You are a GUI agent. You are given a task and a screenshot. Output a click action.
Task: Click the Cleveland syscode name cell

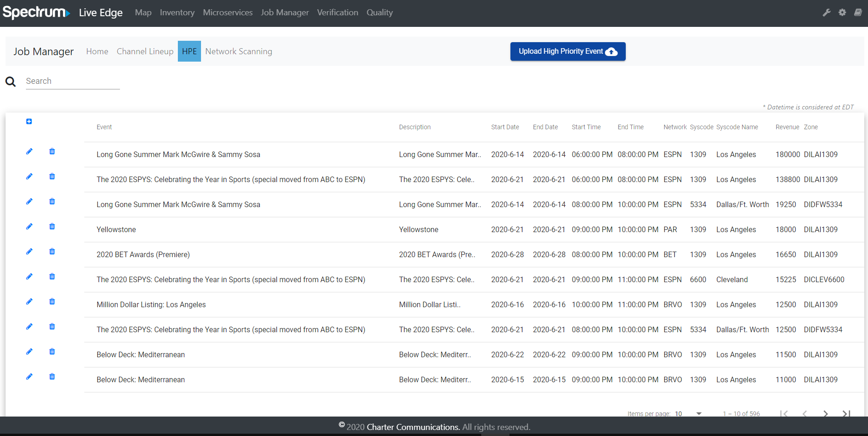(x=732, y=279)
